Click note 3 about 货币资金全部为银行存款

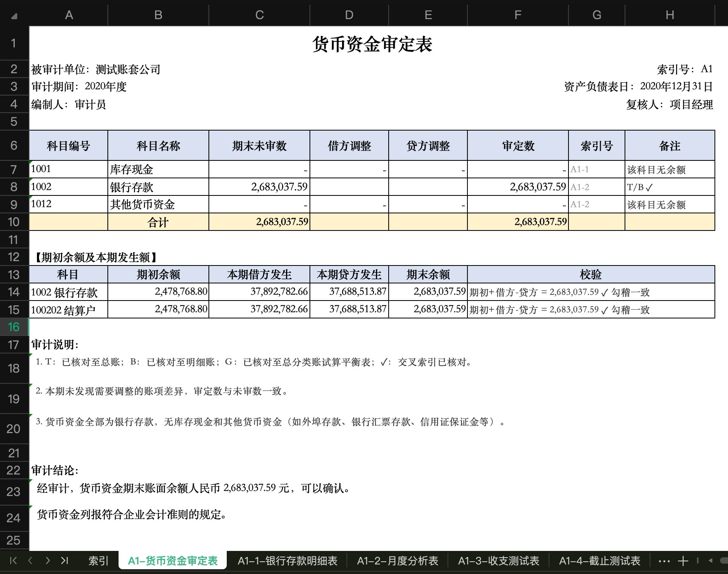coord(271,422)
